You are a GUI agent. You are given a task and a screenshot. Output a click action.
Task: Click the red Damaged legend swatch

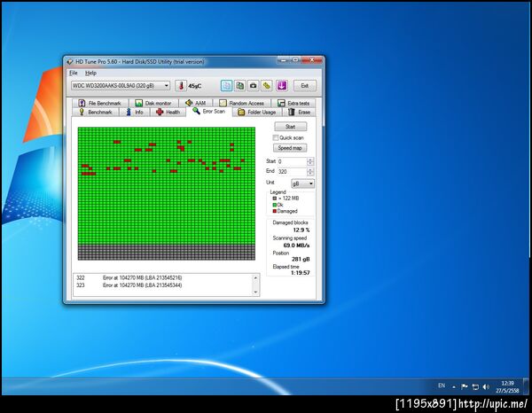click(275, 211)
